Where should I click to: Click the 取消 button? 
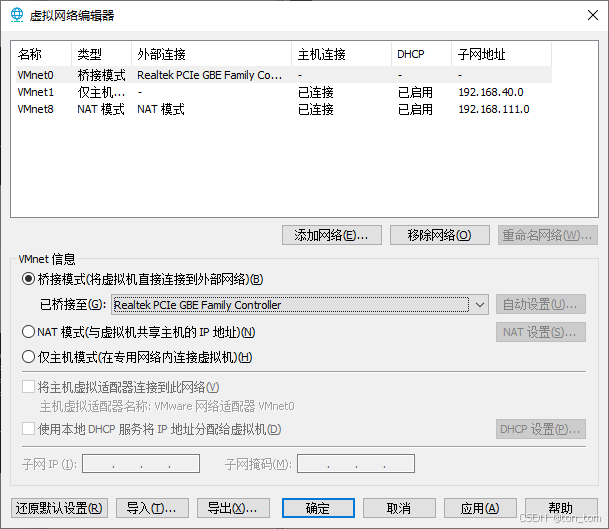click(x=399, y=508)
